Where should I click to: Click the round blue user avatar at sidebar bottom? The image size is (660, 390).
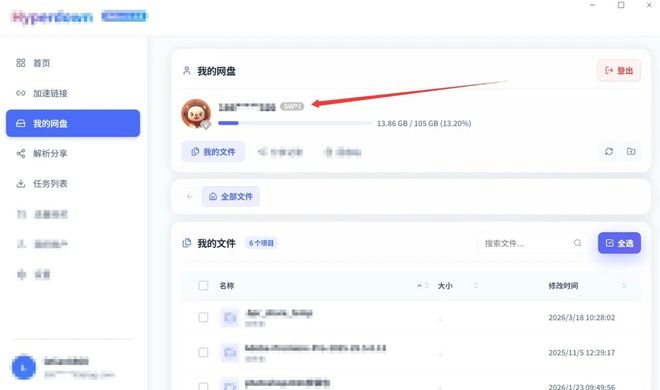tap(24, 367)
